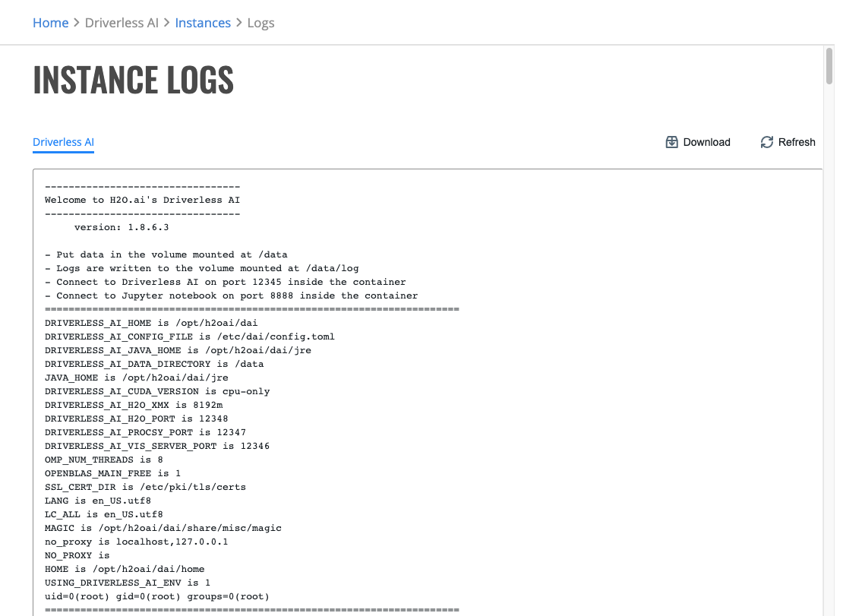Screen dimensions: 843x616
Task: Click the OPENBLAS_MAIN_FREE log line
Action: click(x=113, y=473)
